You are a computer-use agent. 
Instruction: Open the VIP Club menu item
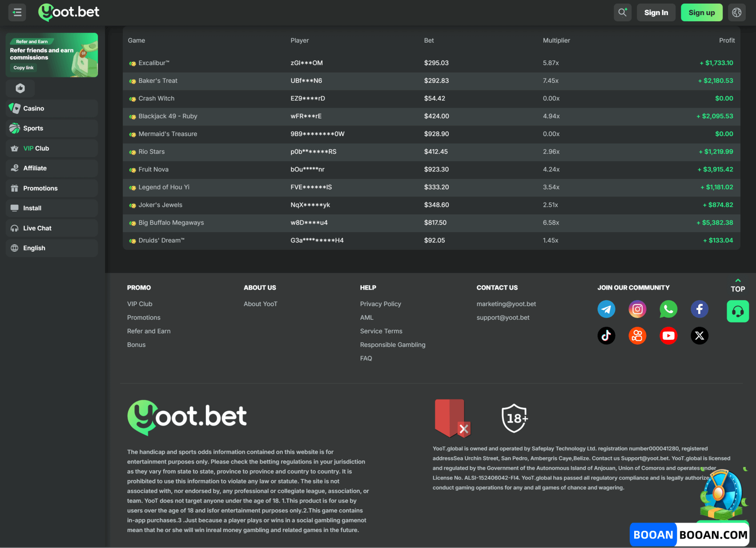tap(52, 148)
